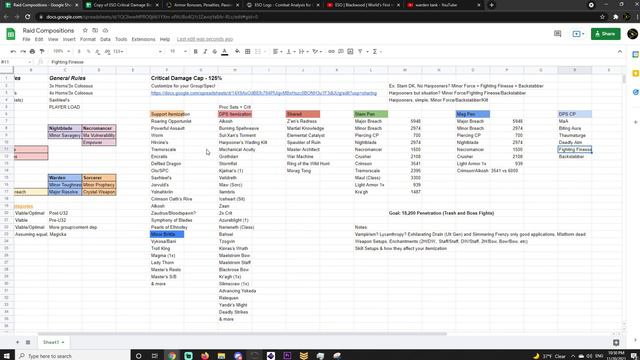Viewport: 640px width, 360px height.
Task: Select the Paint format tool
Action: coord(42,51)
